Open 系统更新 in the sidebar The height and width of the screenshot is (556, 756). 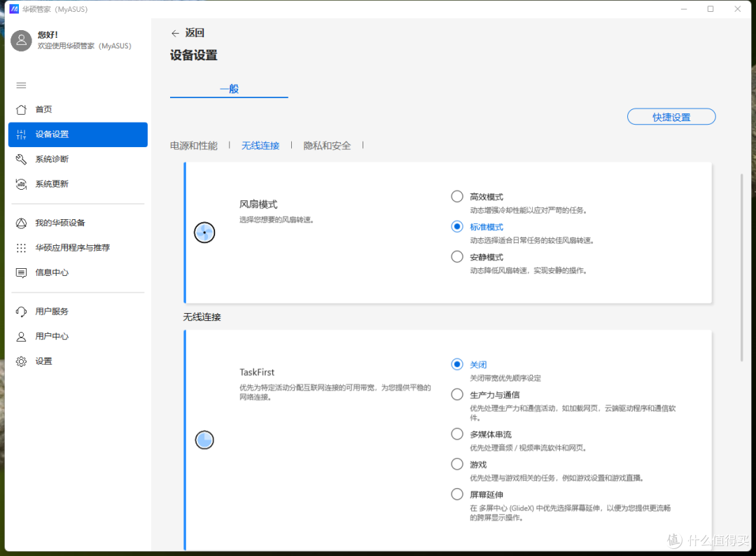(x=78, y=184)
